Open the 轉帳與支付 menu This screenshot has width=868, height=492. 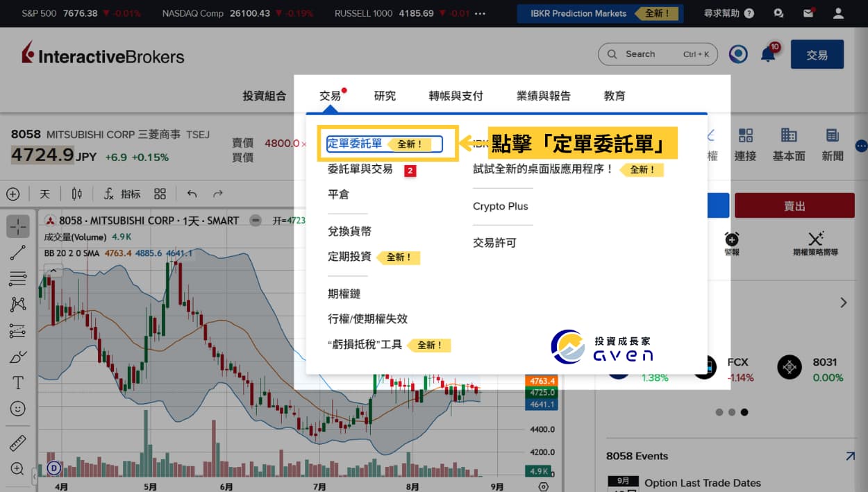(x=456, y=96)
